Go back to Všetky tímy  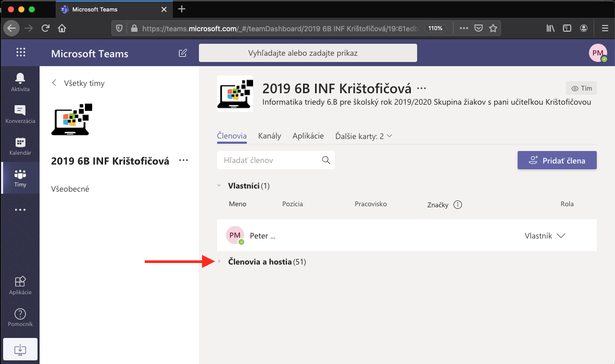[78, 83]
